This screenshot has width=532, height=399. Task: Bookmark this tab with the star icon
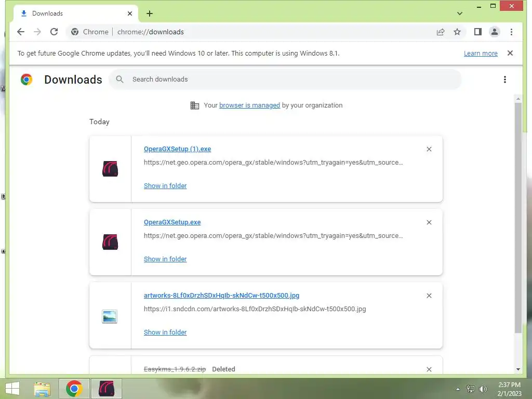point(457,32)
